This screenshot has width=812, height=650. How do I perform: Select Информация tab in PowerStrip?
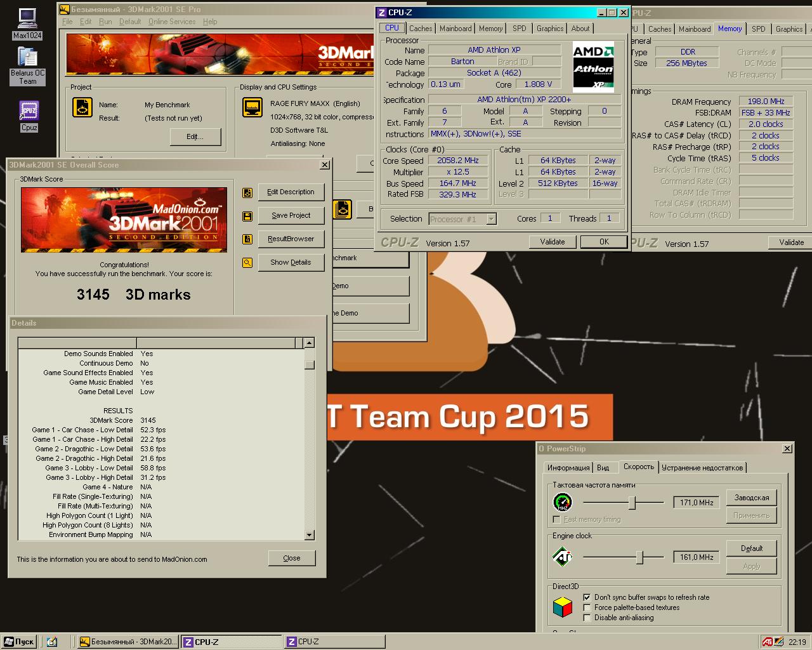coord(568,468)
